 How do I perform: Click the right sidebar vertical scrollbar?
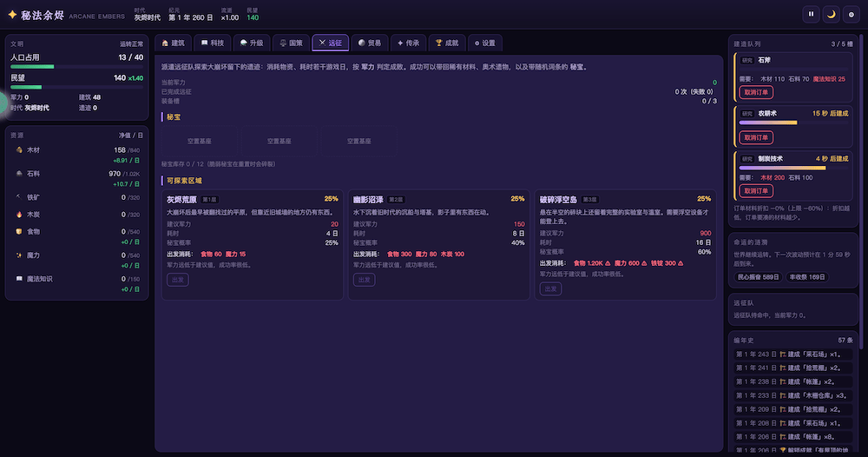click(862, 191)
